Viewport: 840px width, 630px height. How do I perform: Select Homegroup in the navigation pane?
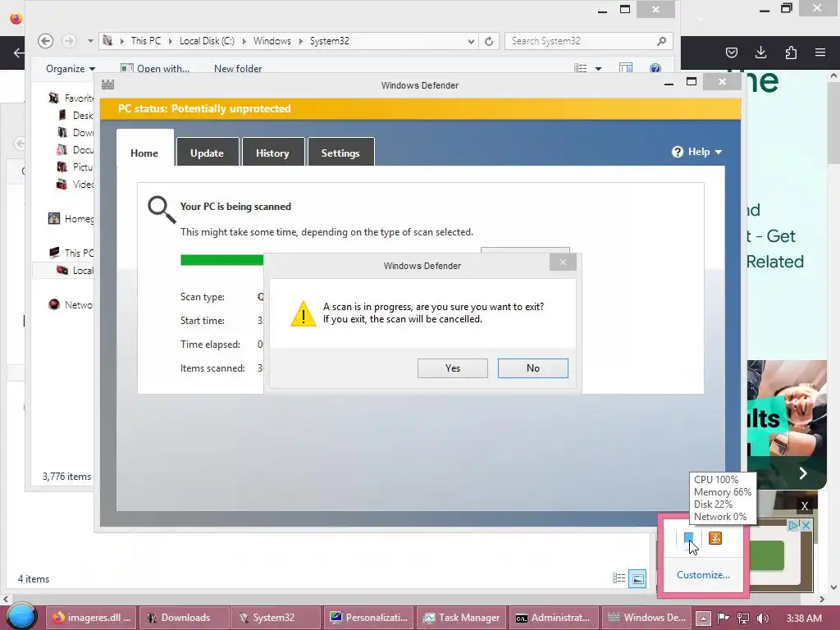71,218
